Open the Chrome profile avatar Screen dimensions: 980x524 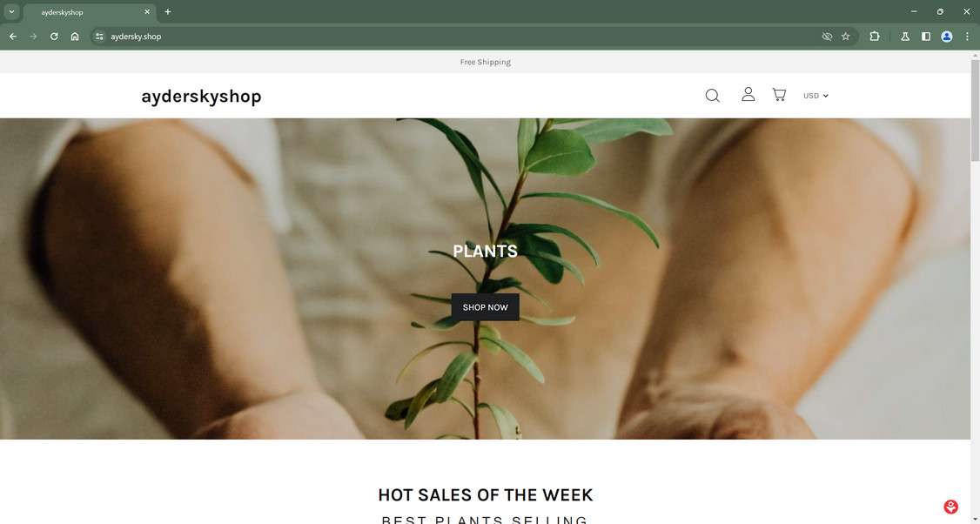947,37
